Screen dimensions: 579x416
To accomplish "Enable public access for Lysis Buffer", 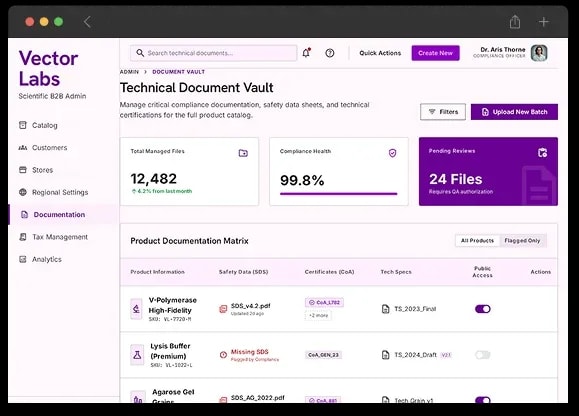I will tap(483, 355).
